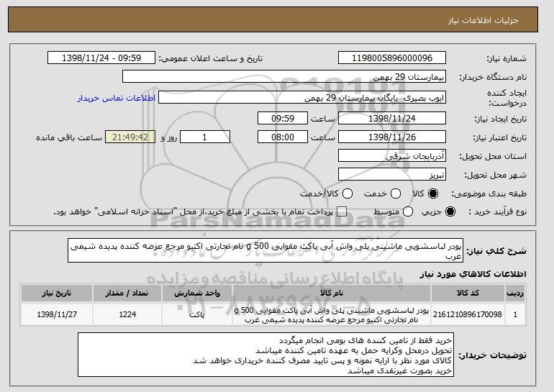Click the تعداد / مقدار column header
This screenshot has width=554, height=392.
coord(127,293)
